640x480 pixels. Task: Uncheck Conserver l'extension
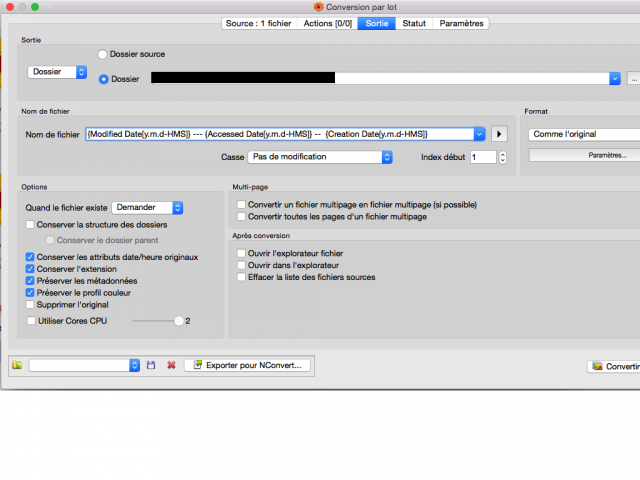pyautogui.click(x=30, y=269)
